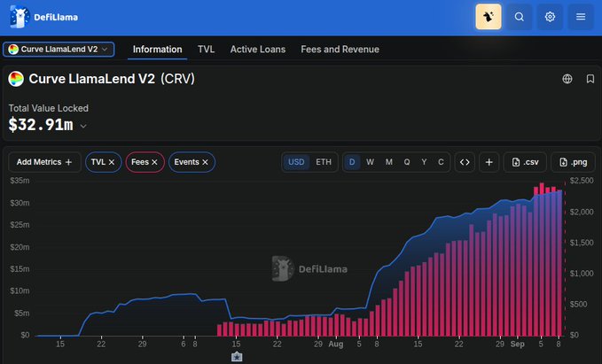The image size is (602, 364).
Task: Click the Sep x-axis label
Action: (517, 344)
